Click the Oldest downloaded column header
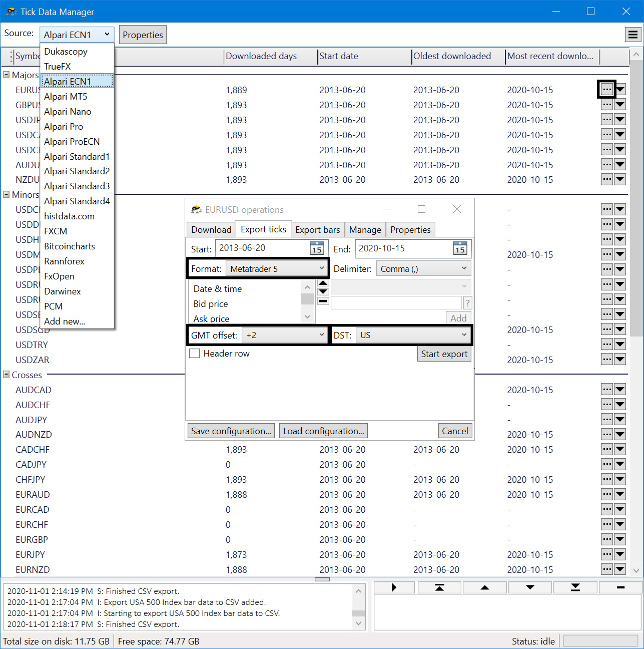644x649 pixels. click(x=458, y=56)
